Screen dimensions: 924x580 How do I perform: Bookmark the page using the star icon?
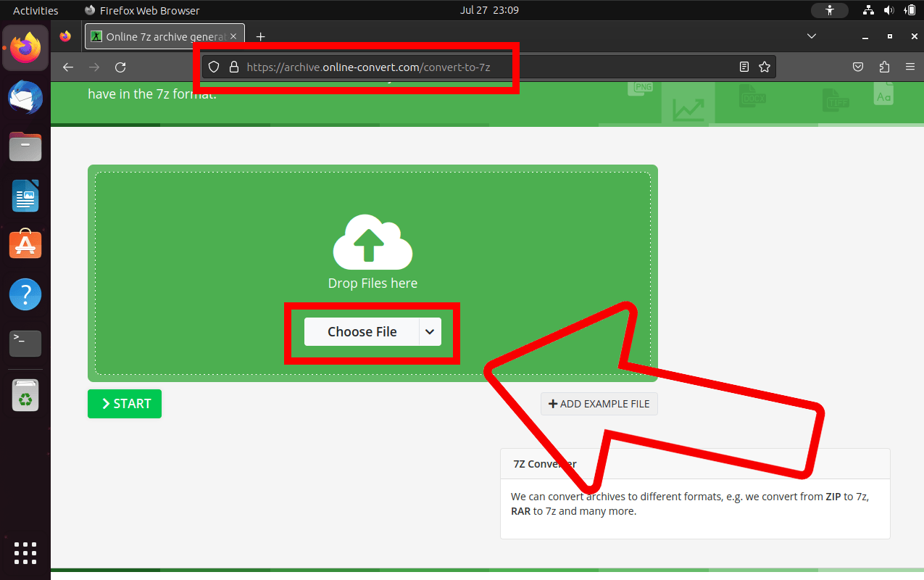tap(765, 66)
